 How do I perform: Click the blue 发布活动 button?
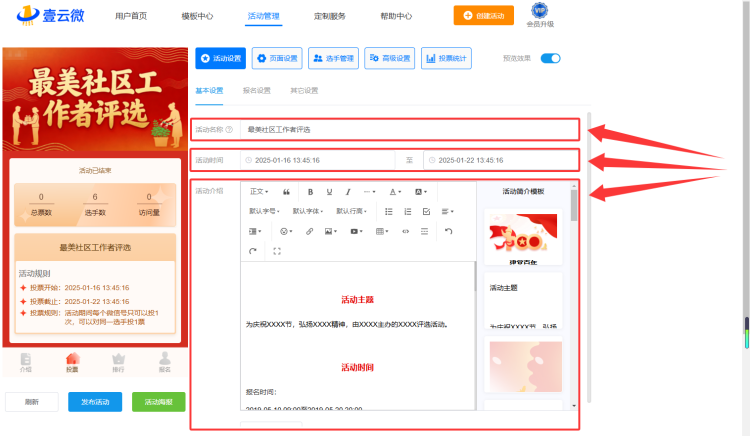click(95, 402)
